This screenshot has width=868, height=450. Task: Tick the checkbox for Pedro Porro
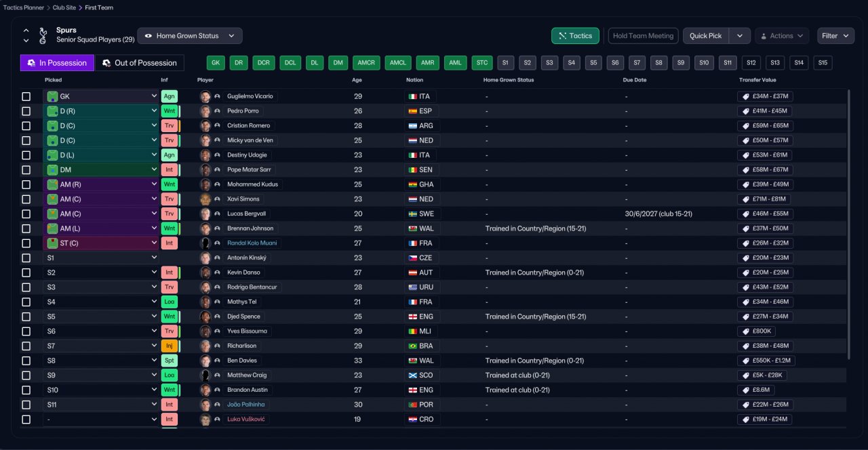pos(26,111)
